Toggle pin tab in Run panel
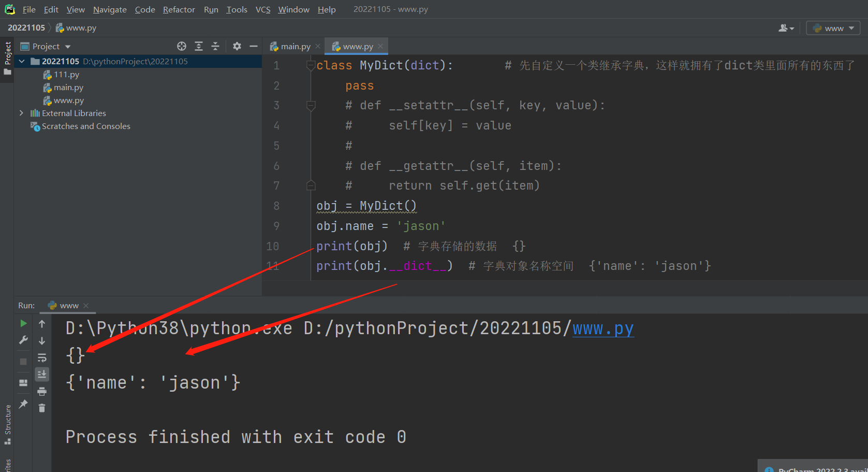868x472 pixels. pyautogui.click(x=23, y=404)
